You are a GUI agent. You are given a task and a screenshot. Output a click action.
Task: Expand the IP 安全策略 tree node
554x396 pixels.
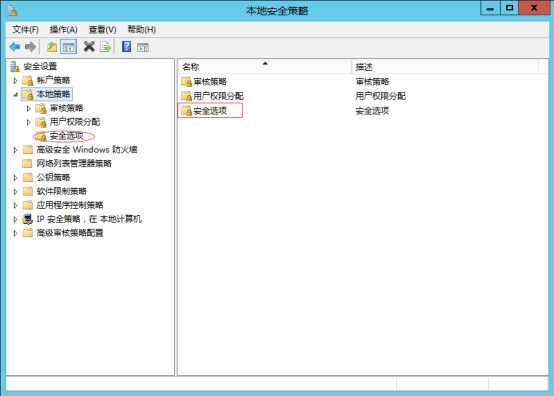pos(15,219)
